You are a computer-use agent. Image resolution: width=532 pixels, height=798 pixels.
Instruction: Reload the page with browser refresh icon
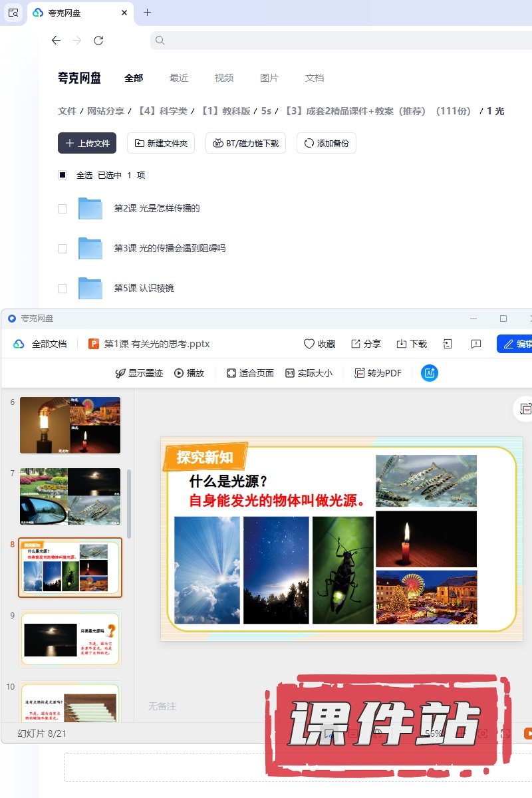[x=98, y=41]
